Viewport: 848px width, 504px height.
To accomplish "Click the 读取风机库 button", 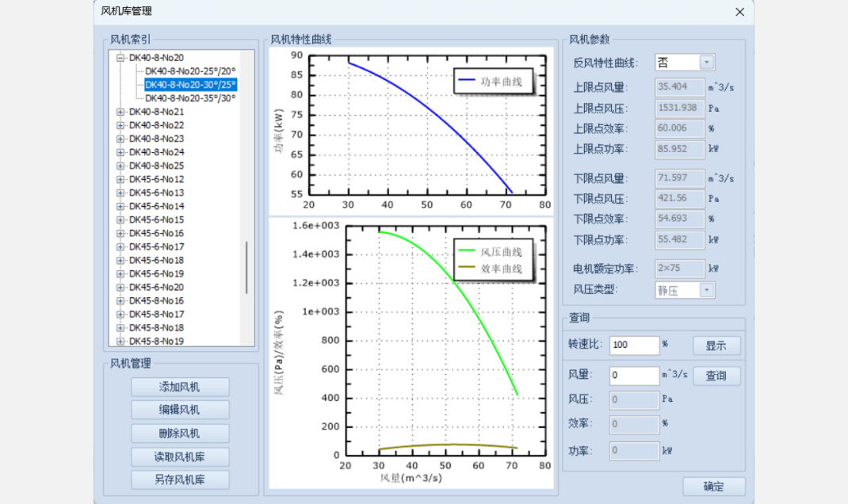I will [180, 457].
